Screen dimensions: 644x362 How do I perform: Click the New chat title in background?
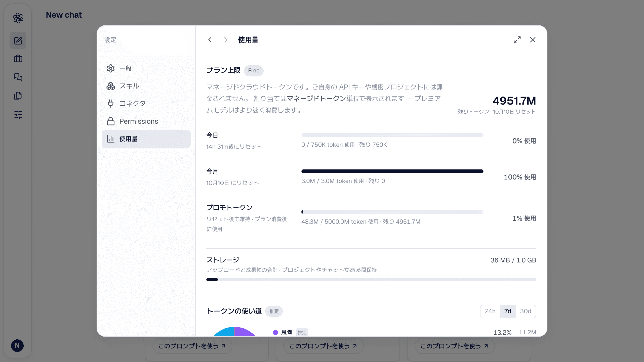tap(64, 15)
